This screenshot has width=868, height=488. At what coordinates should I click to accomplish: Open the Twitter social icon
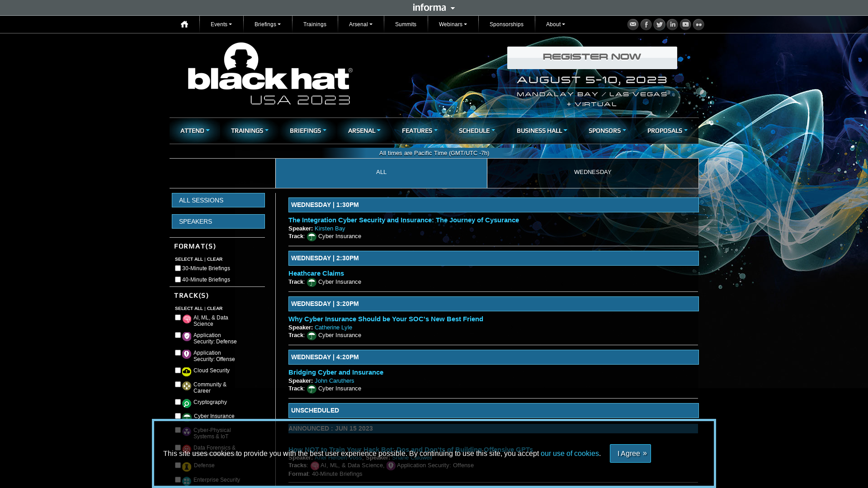coord(659,24)
